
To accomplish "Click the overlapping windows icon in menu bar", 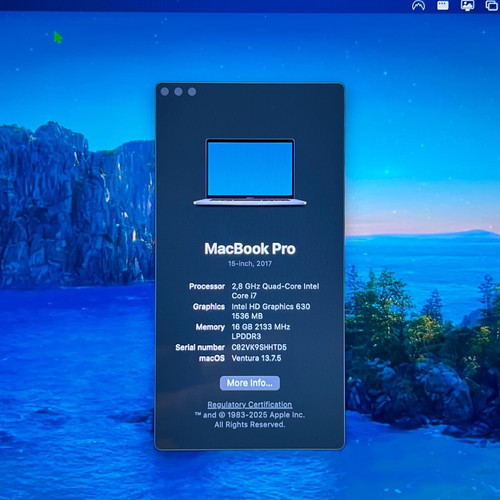I will click(x=492, y=5).
